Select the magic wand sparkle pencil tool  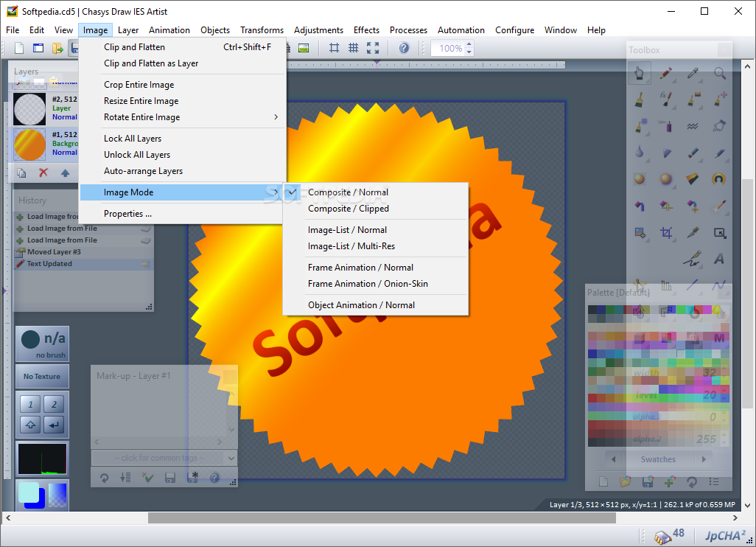pos(719,206)
